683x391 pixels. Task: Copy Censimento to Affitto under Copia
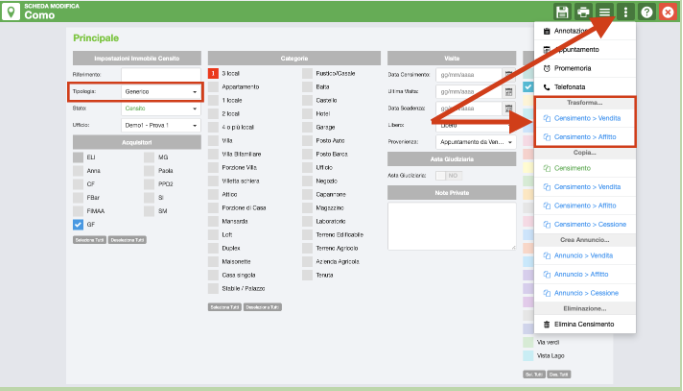[585, 206]
